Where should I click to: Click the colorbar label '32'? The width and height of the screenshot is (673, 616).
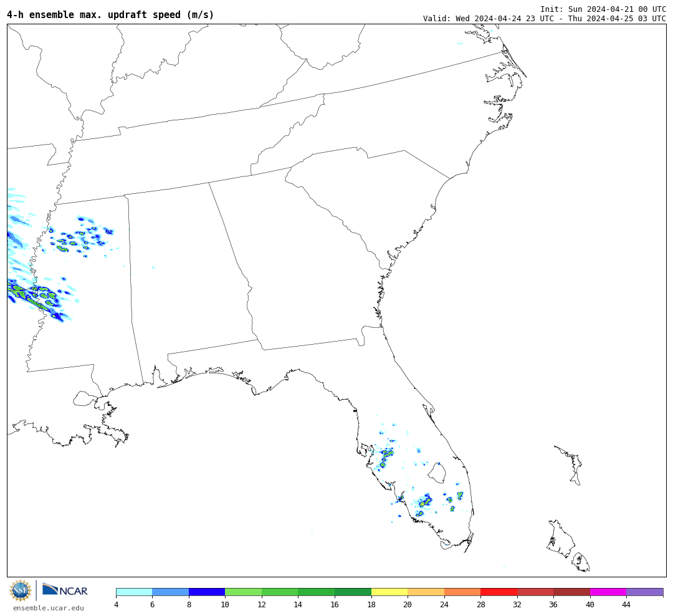click(517, 604)
